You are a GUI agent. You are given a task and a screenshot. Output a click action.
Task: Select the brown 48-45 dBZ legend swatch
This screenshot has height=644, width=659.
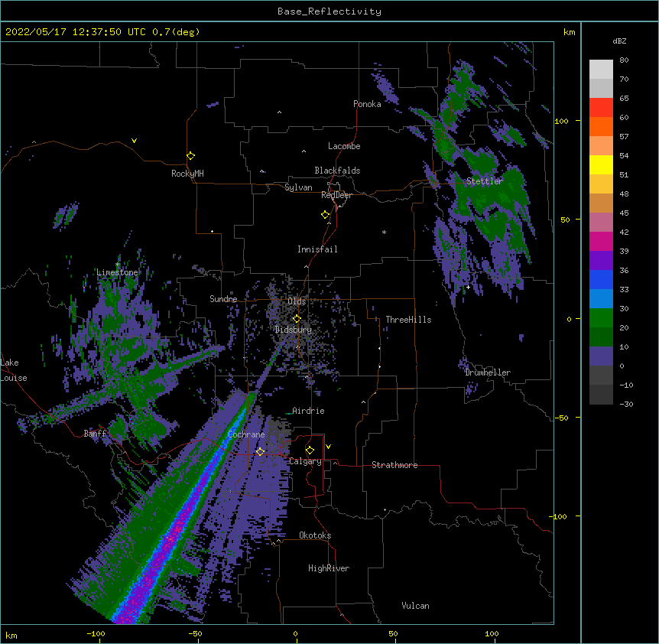click(601, 203)
